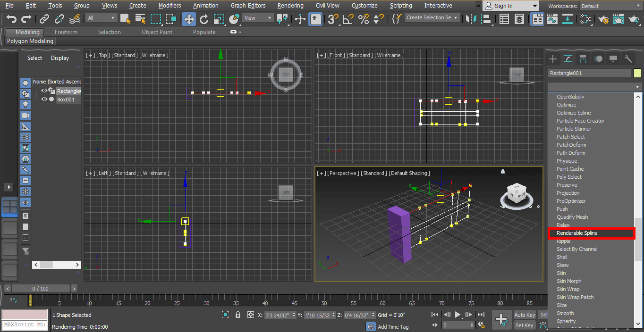Screen dimensions: 644x332
Task: Switch to the Freeform ribbon tab
Action: (x=66, y=32)
